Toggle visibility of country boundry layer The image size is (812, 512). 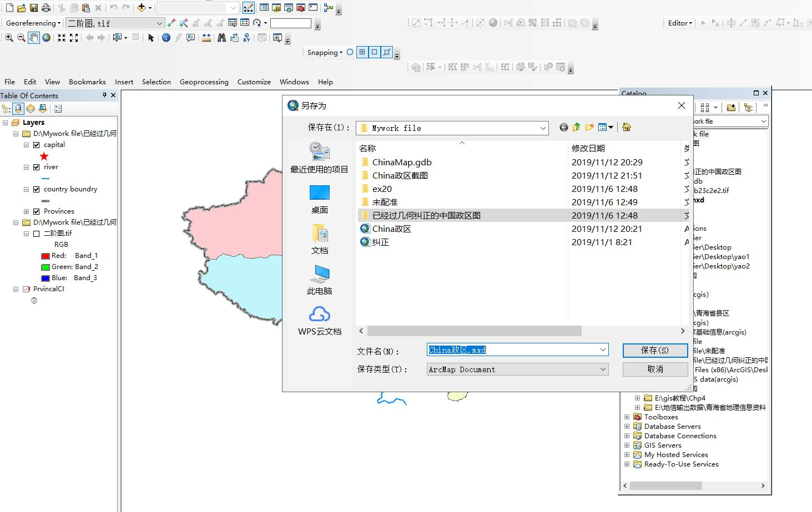(x=36, y=189)
